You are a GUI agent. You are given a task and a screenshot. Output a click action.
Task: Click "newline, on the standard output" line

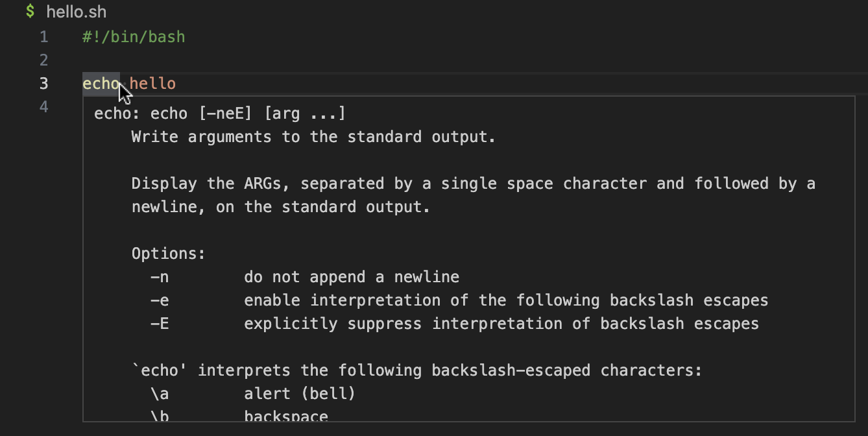click(281, 207)
